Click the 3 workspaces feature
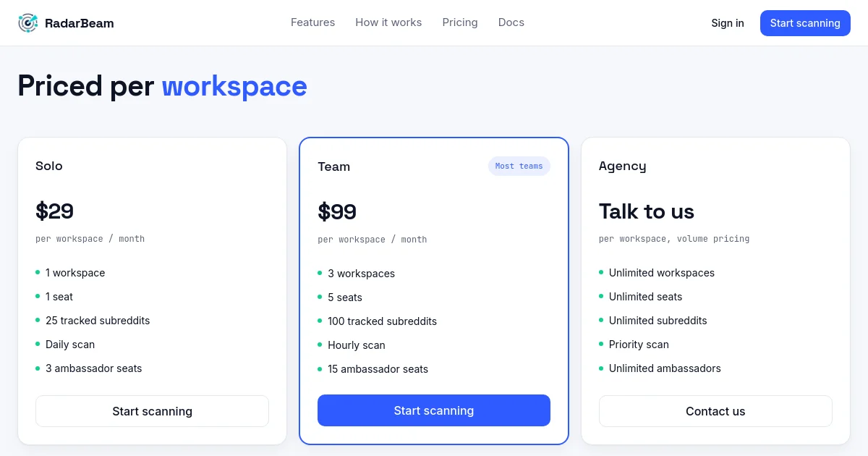 [x=361, y=274]
